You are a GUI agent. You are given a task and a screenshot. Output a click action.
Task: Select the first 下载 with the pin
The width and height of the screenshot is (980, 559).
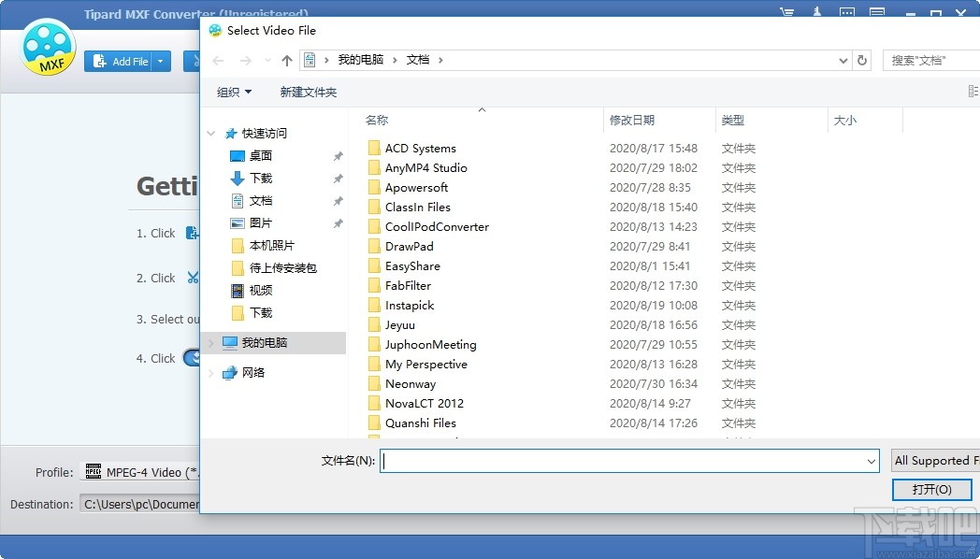261,178
